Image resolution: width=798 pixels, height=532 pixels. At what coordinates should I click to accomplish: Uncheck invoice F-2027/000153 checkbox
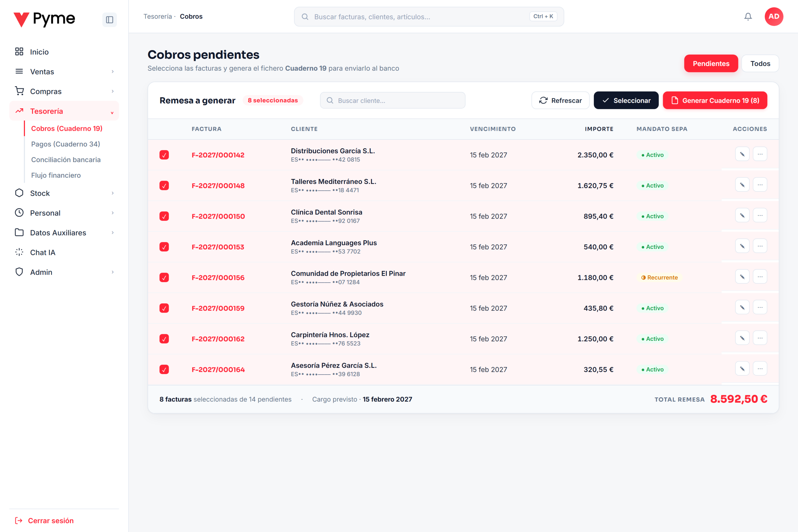point(164,247)
